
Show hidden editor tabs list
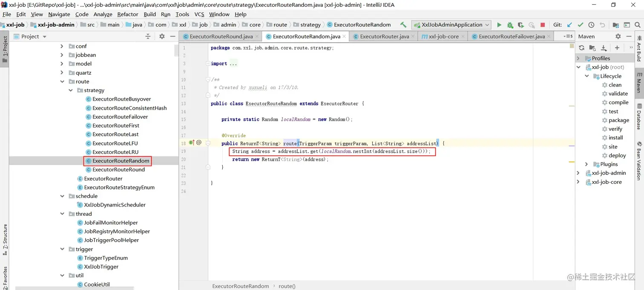point(568,36)
